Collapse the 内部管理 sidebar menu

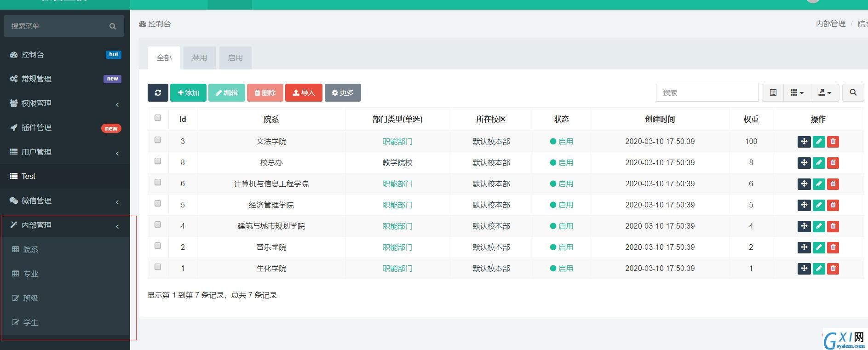[x=65, y=225]
